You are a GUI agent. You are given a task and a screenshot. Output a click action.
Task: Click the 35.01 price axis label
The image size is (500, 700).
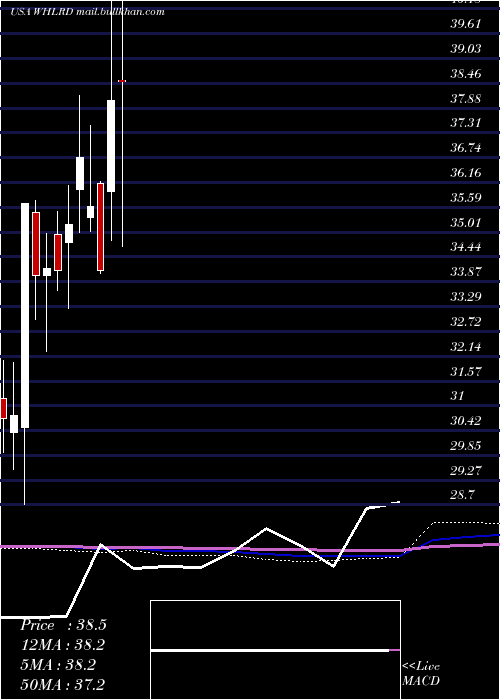[x=466, y=222]
